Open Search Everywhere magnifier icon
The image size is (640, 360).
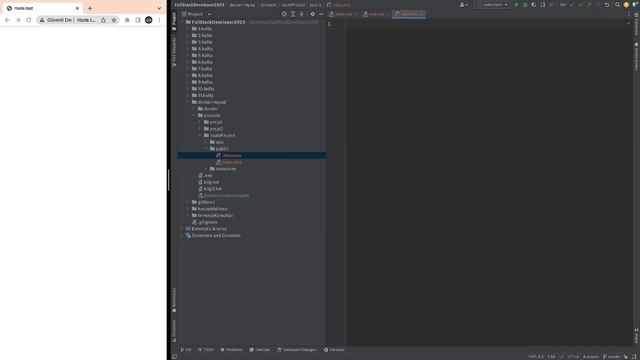tap(617, 5)
